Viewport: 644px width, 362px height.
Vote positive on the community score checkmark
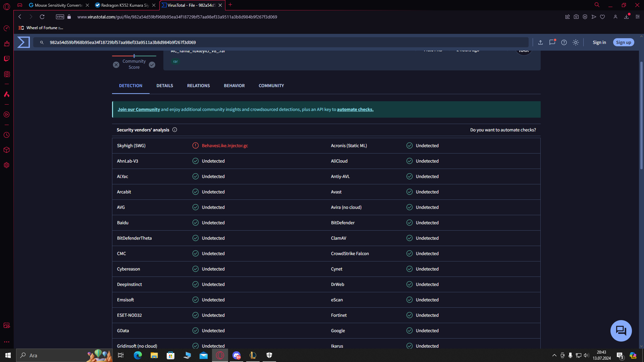[x=152, y=65]
